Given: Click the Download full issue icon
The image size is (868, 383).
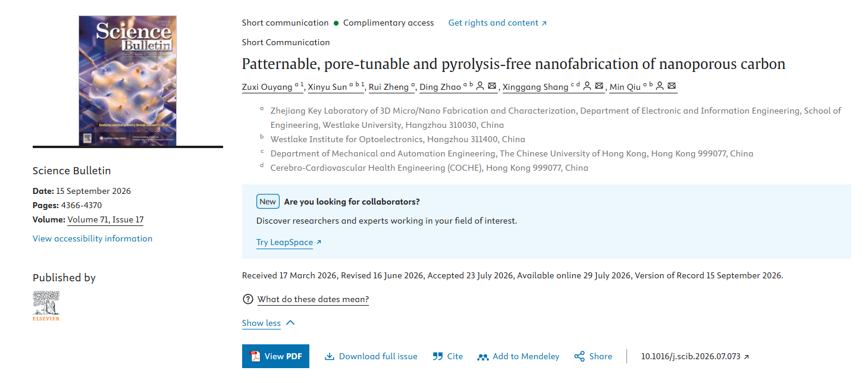Looking at the screenshot, I should coord(329,356).
